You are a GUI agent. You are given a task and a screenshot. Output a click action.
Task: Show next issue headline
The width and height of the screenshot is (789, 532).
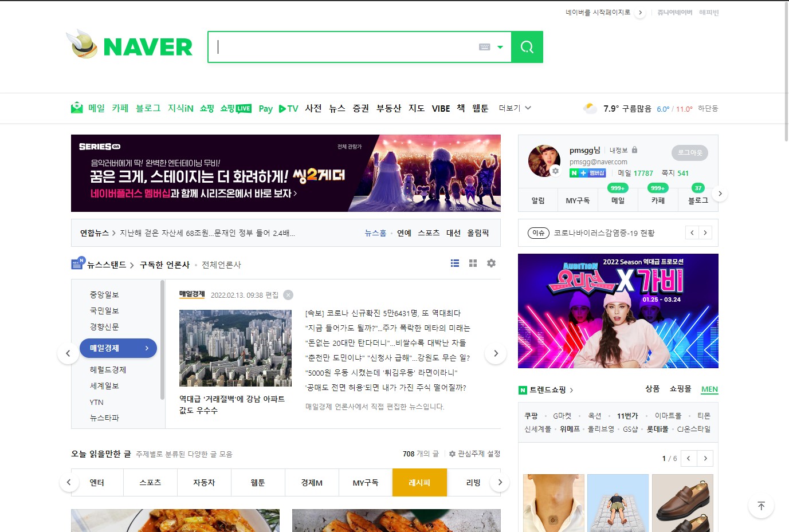705,232
